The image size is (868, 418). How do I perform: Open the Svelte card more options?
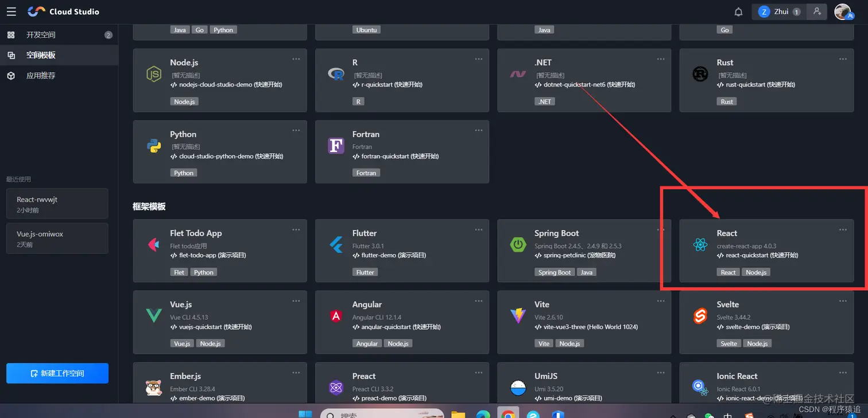843,301
